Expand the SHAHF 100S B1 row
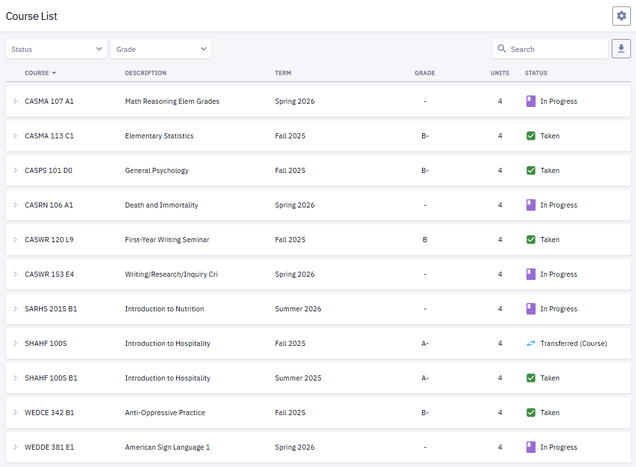The image size is (636, 467). tap(15, 378)
